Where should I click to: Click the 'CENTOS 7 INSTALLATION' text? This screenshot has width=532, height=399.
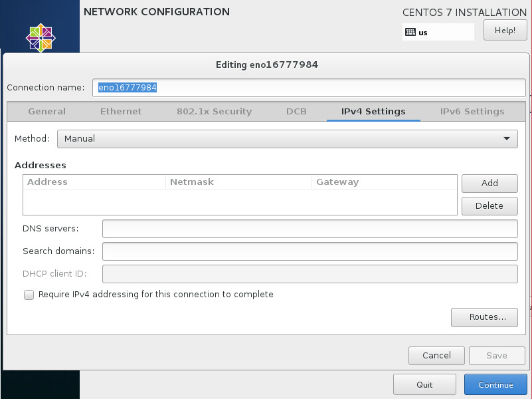[x=464, y=13]
